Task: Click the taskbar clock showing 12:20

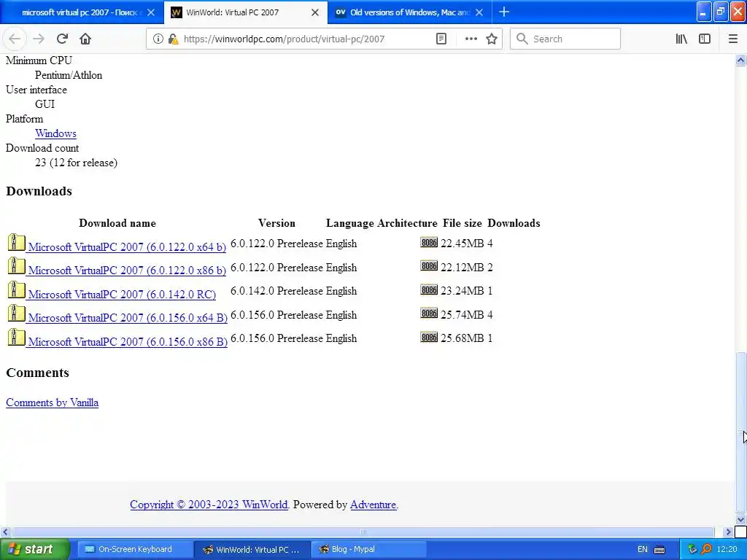Action: click(x=727, y=549)
